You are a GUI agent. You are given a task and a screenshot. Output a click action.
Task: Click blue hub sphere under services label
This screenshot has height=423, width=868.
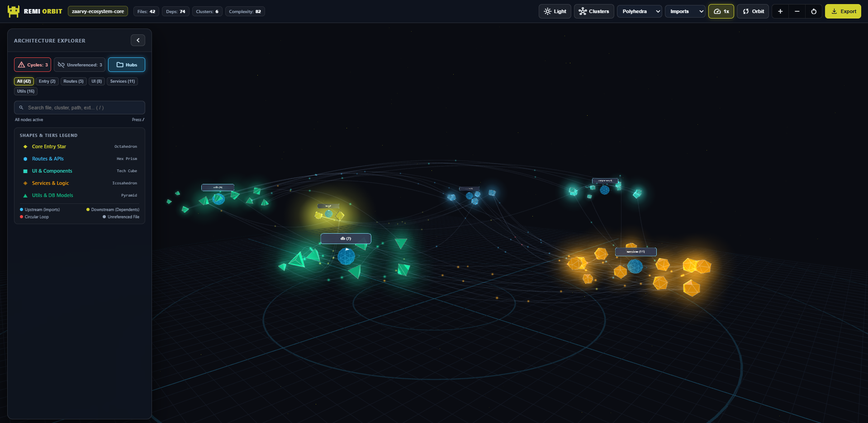click(635, 266)
